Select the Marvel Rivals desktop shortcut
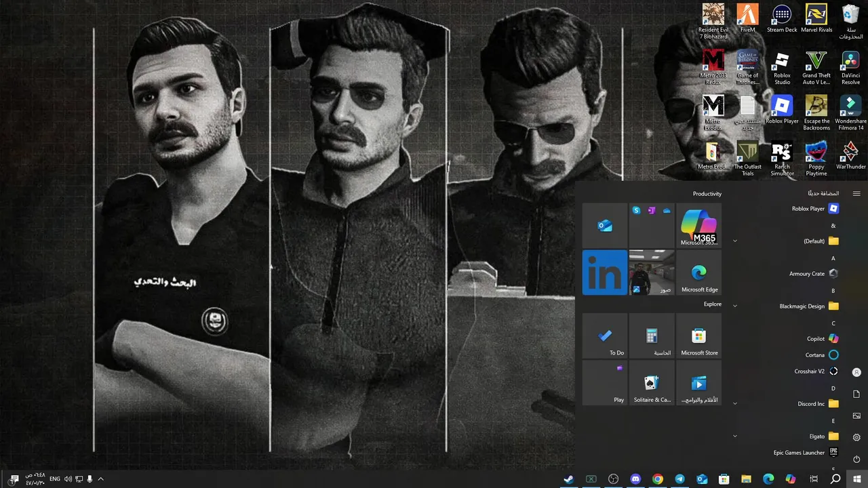This screenshot has width=868, height=488. [x=816, y=18]
